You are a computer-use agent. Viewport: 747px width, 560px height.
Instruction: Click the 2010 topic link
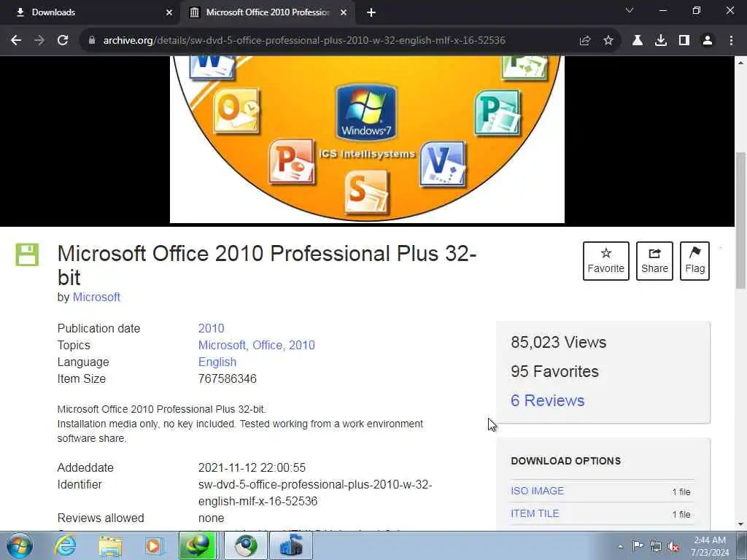pos(302,345)
